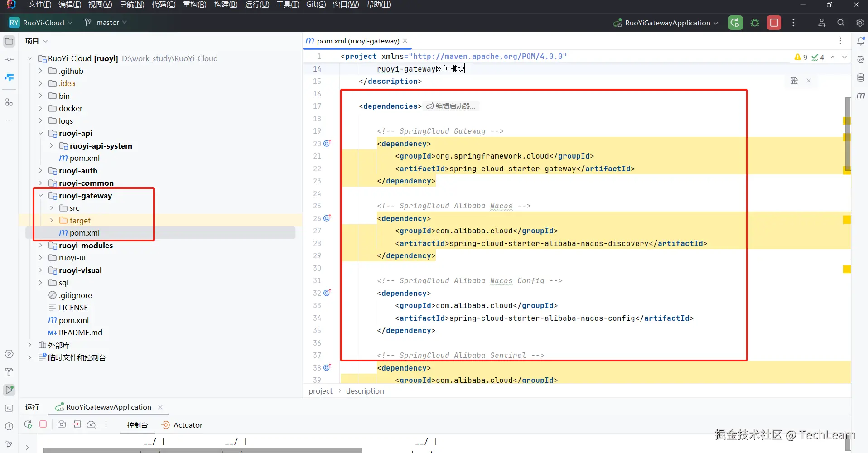Open the 编辑(E) menu
The height and width of the screenshot is (453, 868).
point(70,5)
